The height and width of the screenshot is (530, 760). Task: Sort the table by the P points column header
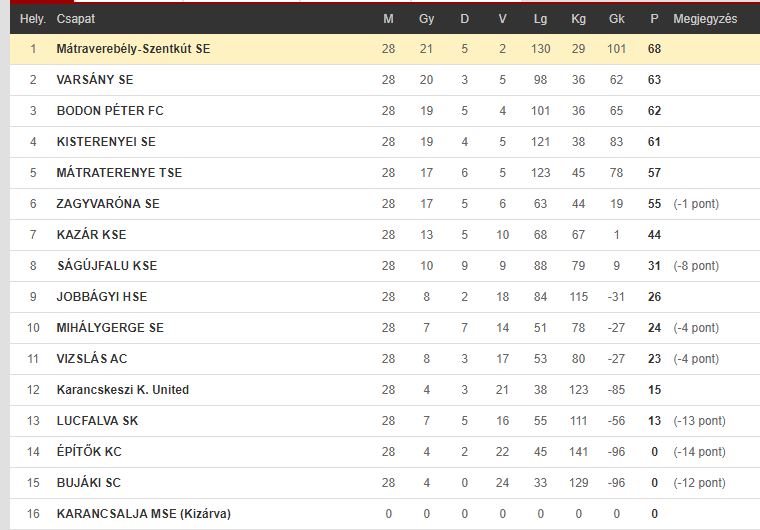coord(654,19)
